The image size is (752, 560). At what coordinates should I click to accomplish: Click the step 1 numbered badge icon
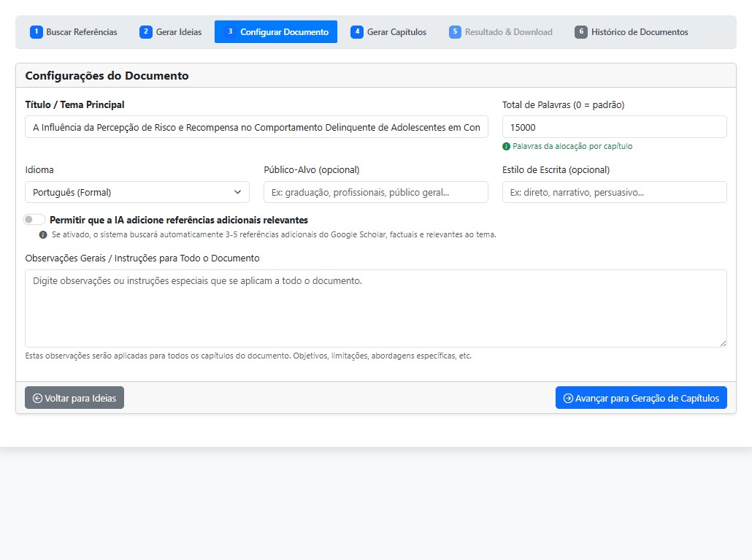pos(35,32)
